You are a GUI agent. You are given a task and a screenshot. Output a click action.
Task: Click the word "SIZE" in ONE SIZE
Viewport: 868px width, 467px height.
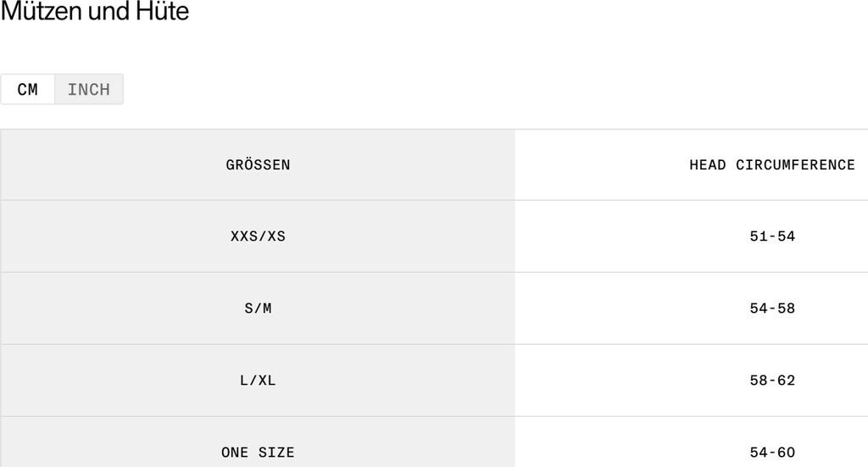click(276, 453)
